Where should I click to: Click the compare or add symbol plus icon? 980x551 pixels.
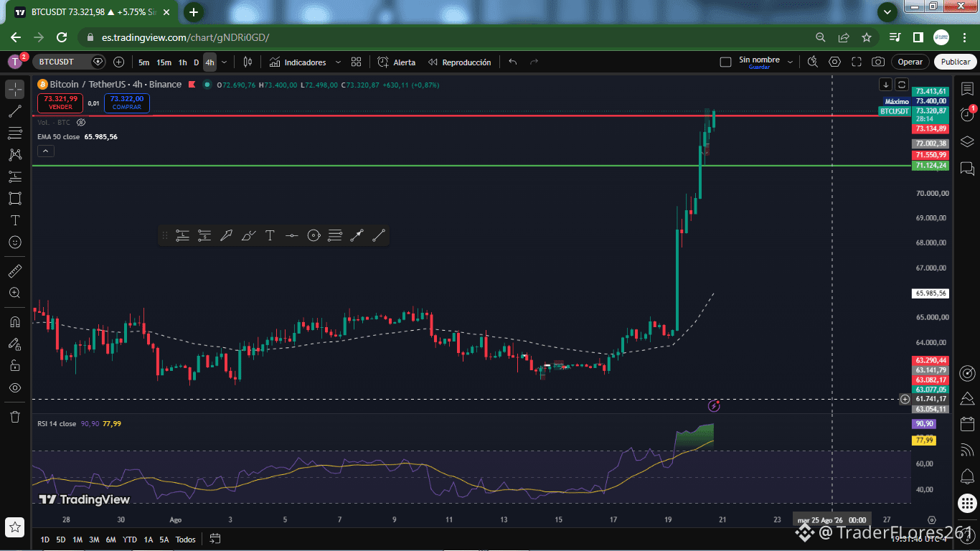tap(119, 62)
